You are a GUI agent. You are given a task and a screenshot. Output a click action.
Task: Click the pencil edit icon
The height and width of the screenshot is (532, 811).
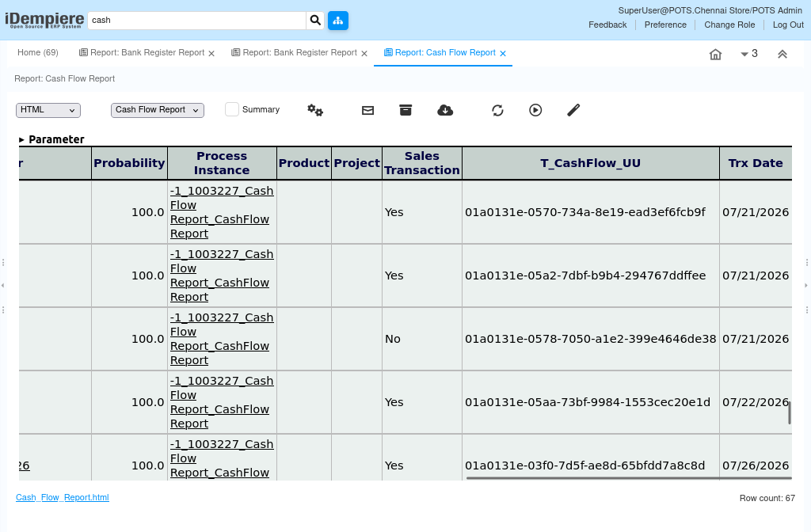pyautogui.click(x=573, y=110)
